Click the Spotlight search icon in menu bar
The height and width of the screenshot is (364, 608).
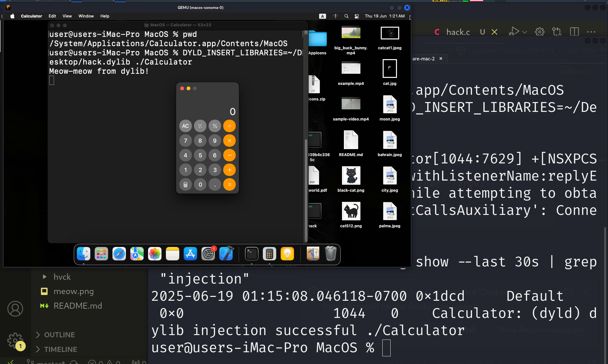point(346,16)
